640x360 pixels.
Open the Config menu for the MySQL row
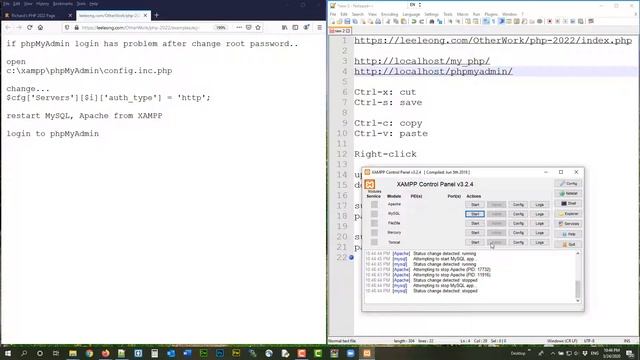tap(518, 214)
